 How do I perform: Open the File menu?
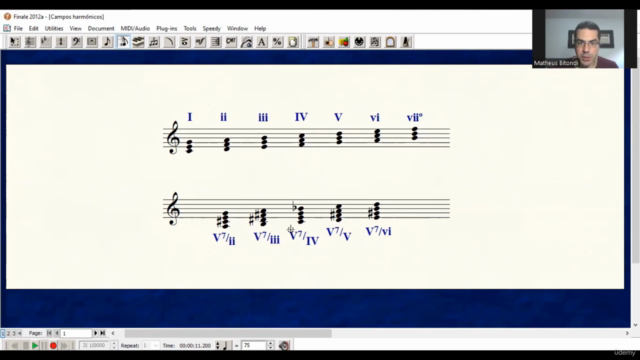tap(18, 29)
